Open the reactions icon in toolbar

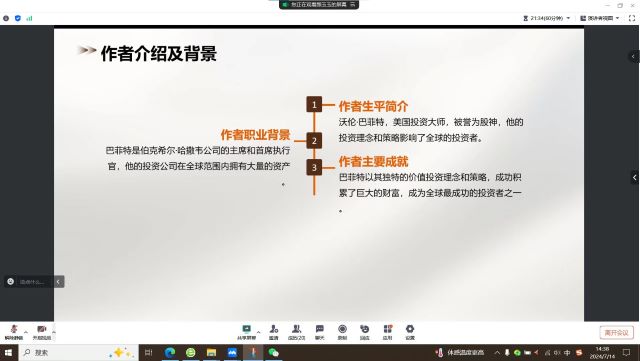[364, 332]
